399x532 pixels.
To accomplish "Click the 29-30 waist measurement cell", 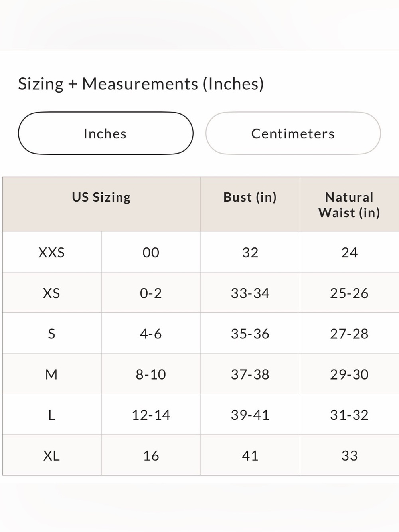I will (349, 374).
